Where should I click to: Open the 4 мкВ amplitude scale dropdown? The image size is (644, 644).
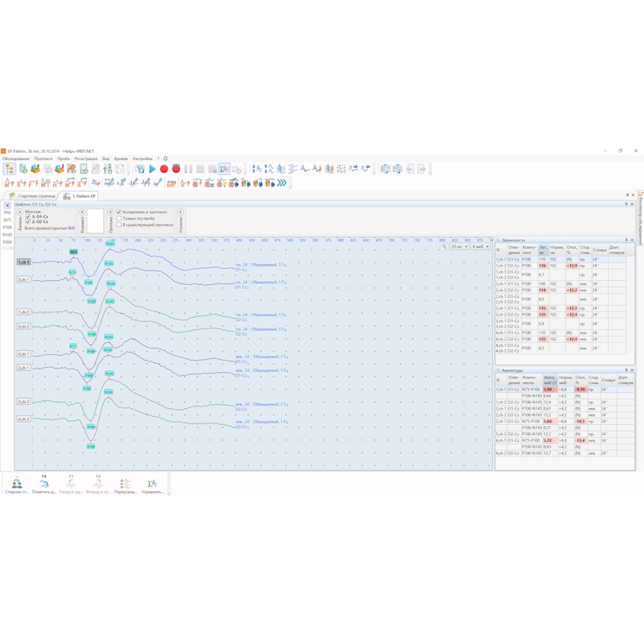tap(480, 246)
